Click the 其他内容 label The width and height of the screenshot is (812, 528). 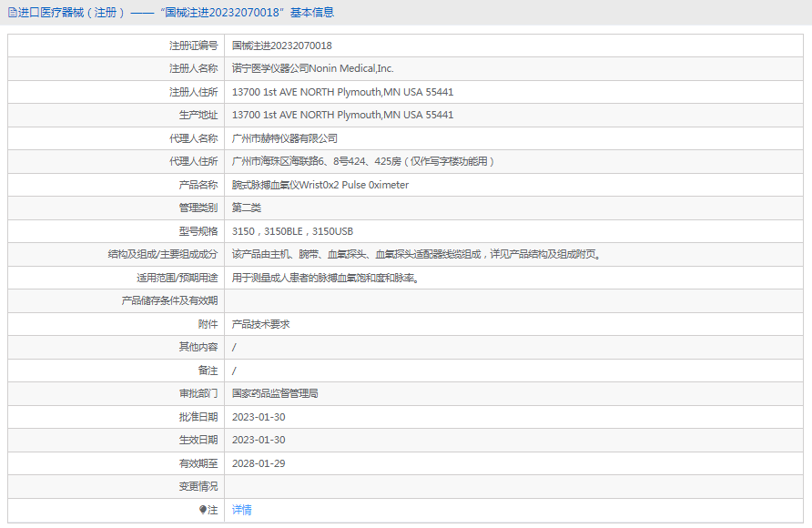pos(198,347)
